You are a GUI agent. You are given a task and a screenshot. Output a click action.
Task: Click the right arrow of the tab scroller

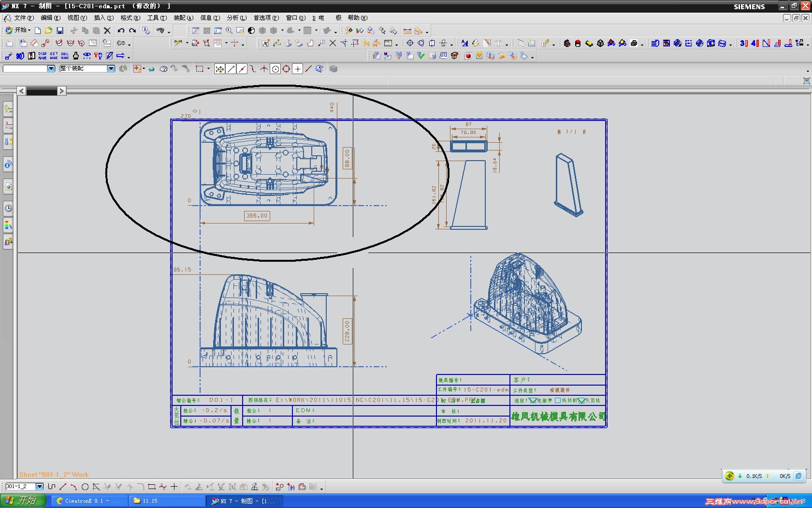pyautogui.click(x=61, y=91)
